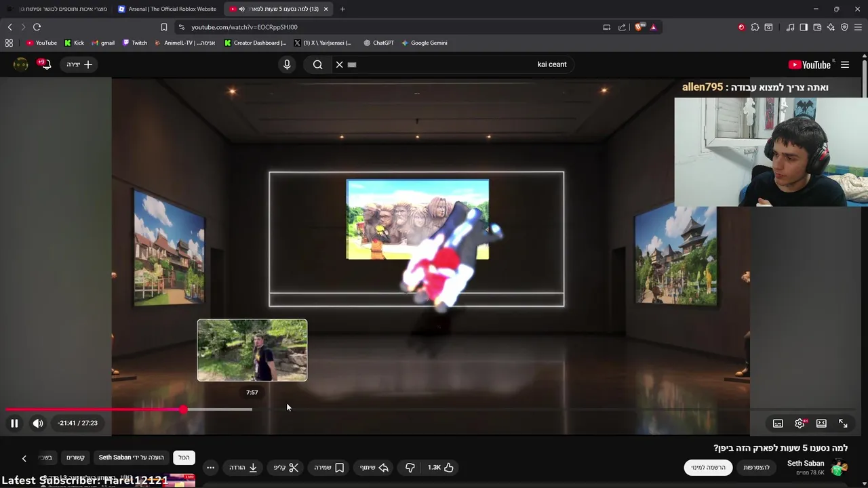Submit search with magnifier icon
The image size is (868, 488).
[x=317, y=64]
